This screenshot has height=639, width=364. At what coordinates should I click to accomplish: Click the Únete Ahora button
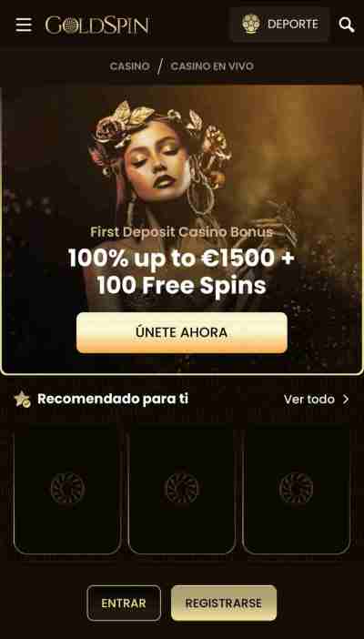pyautogui.click(x=182, y=332)
